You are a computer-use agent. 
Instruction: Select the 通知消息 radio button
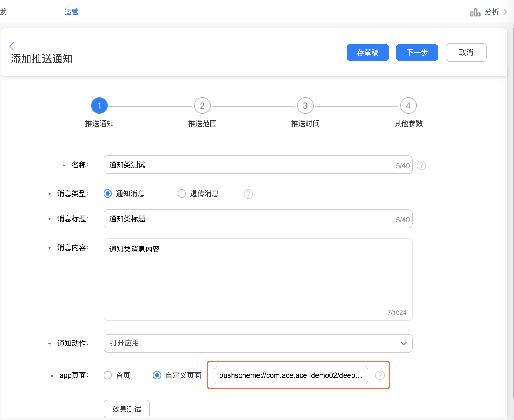(x=108, y=194)
